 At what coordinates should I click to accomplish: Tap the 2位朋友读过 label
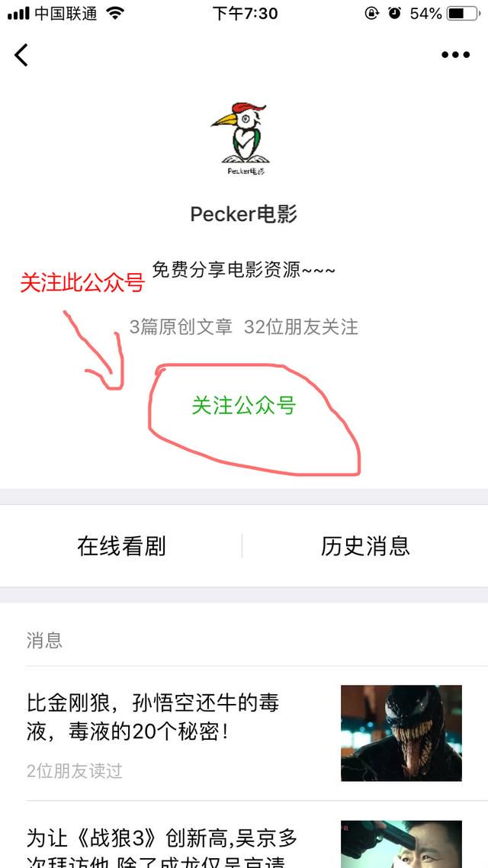74,770
